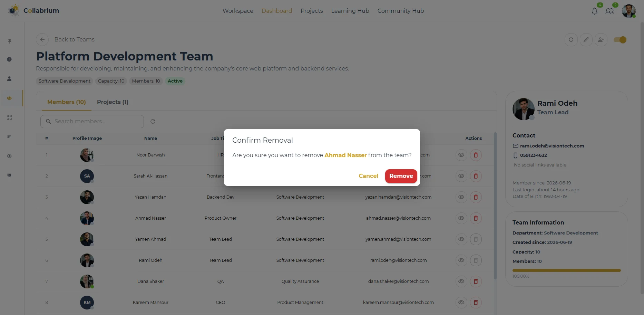Click the rami.odeh@visiontech.com contact email
Viewport: 644px width, 315px height.
552,146
